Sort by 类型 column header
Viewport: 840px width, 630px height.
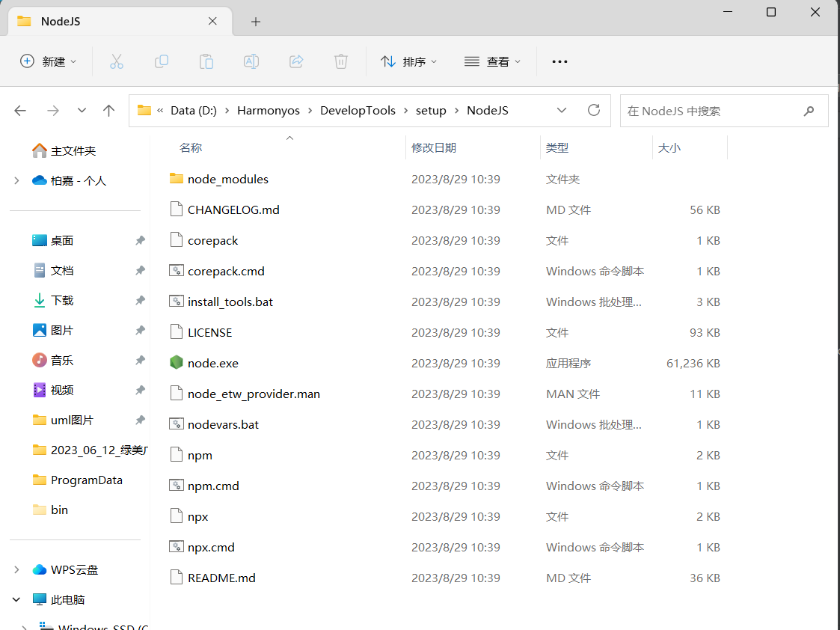coord(557,148)
